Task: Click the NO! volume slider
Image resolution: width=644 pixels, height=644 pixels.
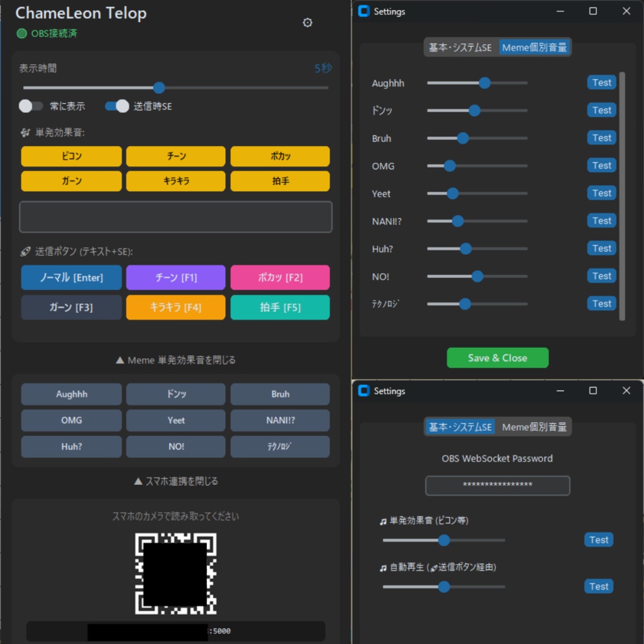Action: (x=477, y=277)
